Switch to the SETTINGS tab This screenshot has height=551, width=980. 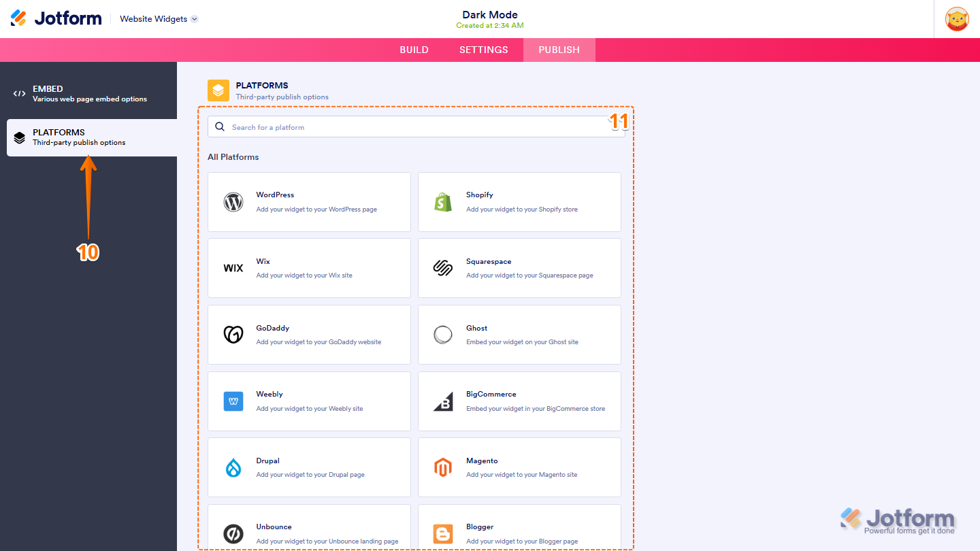pyautogui.click(x=484, y=50)
